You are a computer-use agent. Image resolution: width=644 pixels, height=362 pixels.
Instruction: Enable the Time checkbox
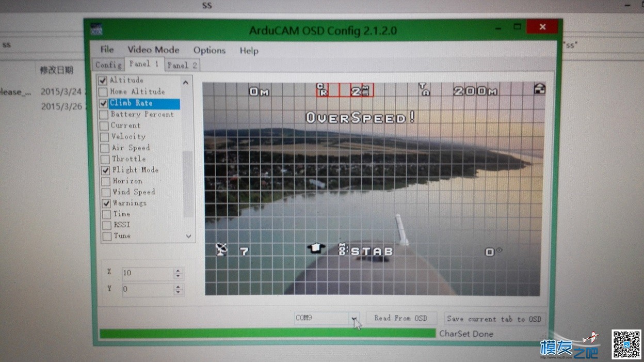(106, 214)
